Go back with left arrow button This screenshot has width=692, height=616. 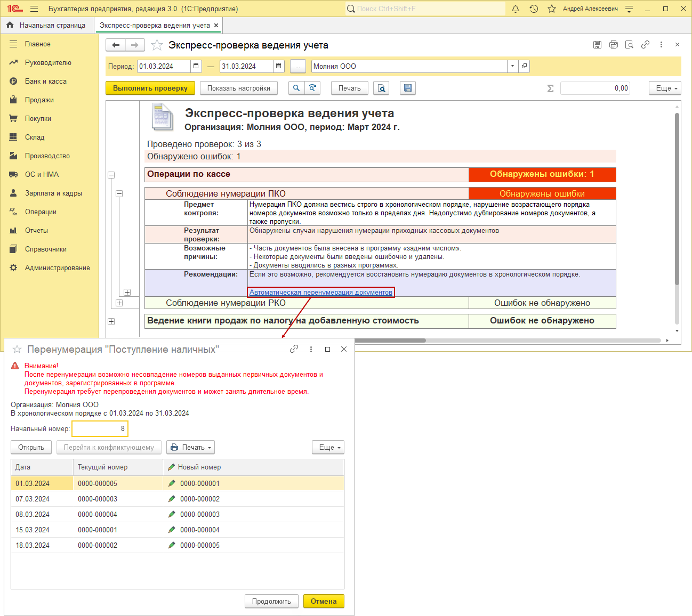pyautogui.click(x=116, y=45)
